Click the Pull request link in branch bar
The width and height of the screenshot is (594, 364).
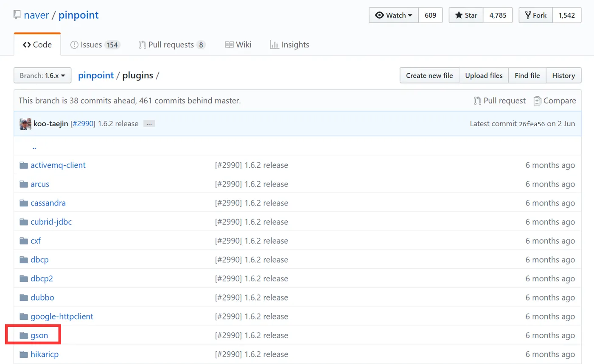[x=500, y=101]
